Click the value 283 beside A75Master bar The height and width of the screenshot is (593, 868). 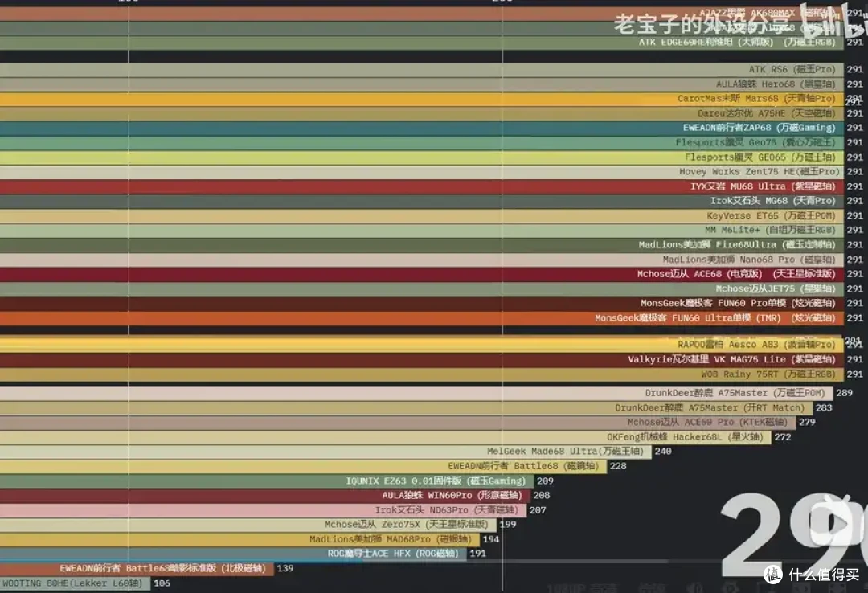(824, 407)
